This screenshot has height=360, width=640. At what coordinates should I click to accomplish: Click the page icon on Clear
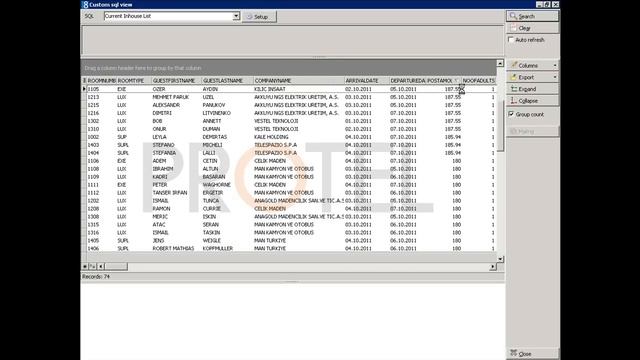click(513, 28)
